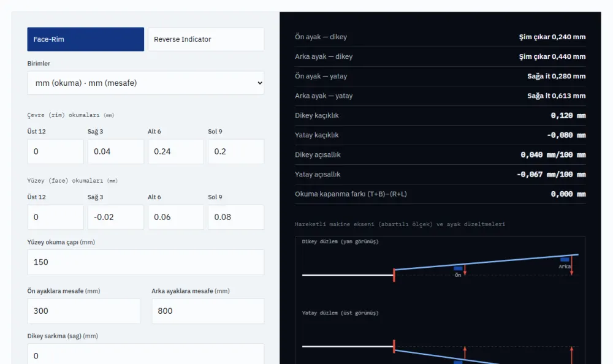The height and width of the screenshot is (364, 613).
Task: Click the face Sağ 3 field with -0.02
Action: click(116, 217)
